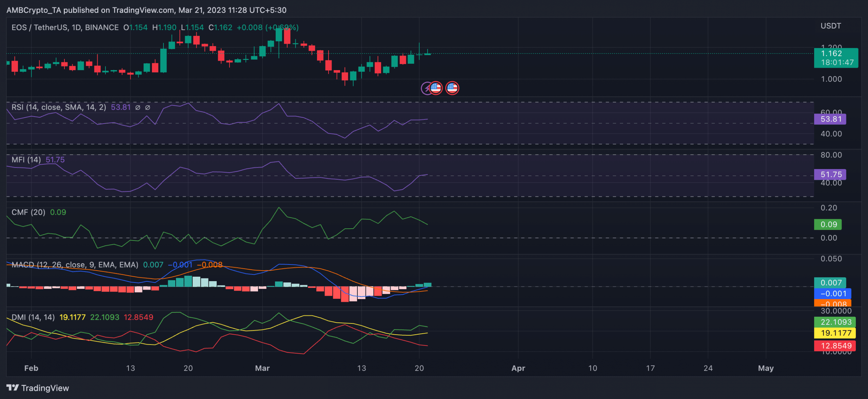
Task: Click the purple 53.81 RSI value badge
Action: point(830,119)
